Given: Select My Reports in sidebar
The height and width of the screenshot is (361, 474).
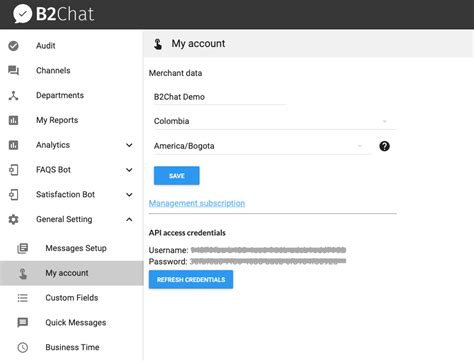Looking at the screenshot, I should (72, 120).
